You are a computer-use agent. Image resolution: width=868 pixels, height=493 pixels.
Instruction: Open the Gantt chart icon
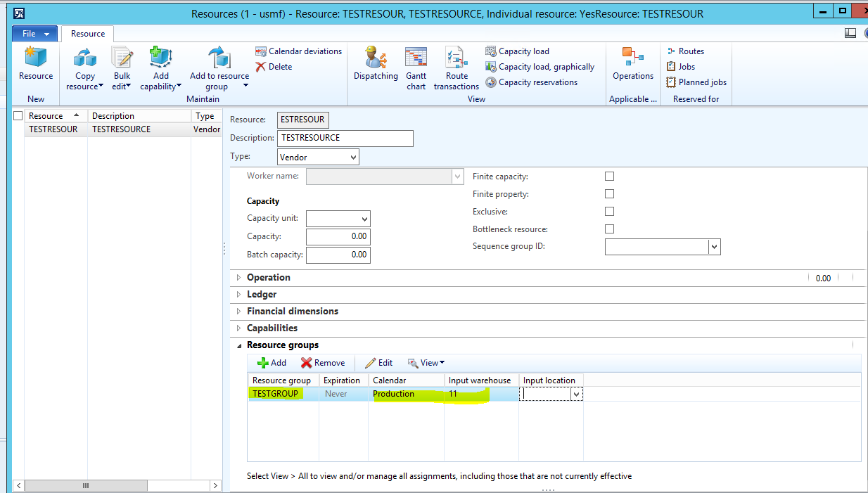(x=416, y=68)
